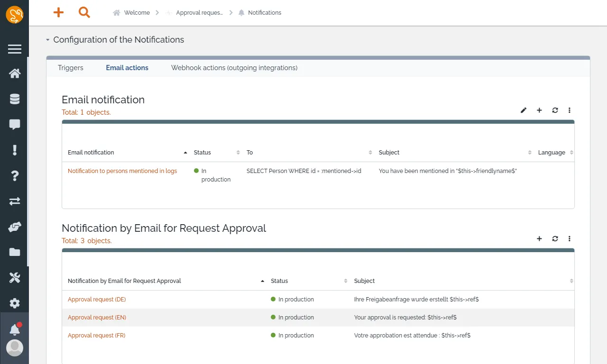This screenshot has width=607, height=364.
Task: Refresh the Email notification list
Action: pyautogui.click(x=555, y=110)
